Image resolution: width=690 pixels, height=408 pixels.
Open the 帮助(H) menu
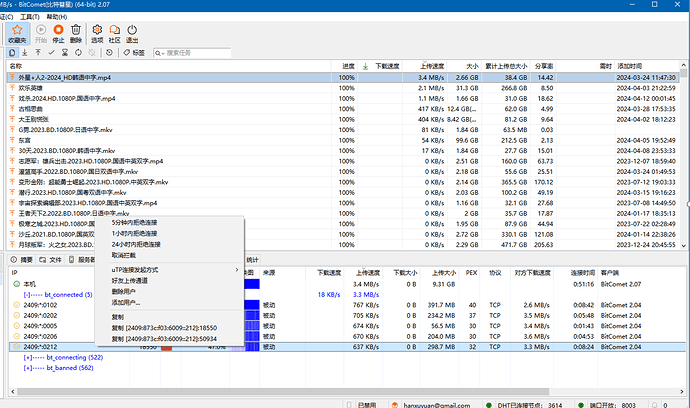[x=57, y=17]
